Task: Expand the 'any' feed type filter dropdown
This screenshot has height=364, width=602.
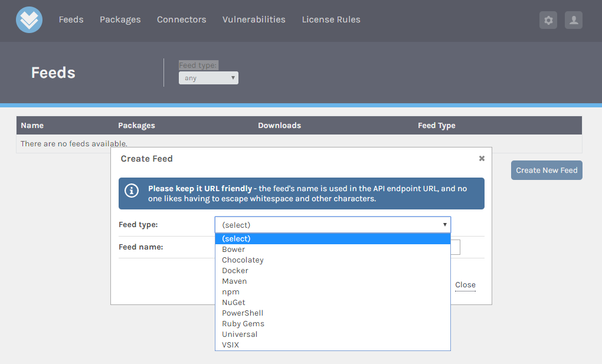Action: (x=208, y=78)
